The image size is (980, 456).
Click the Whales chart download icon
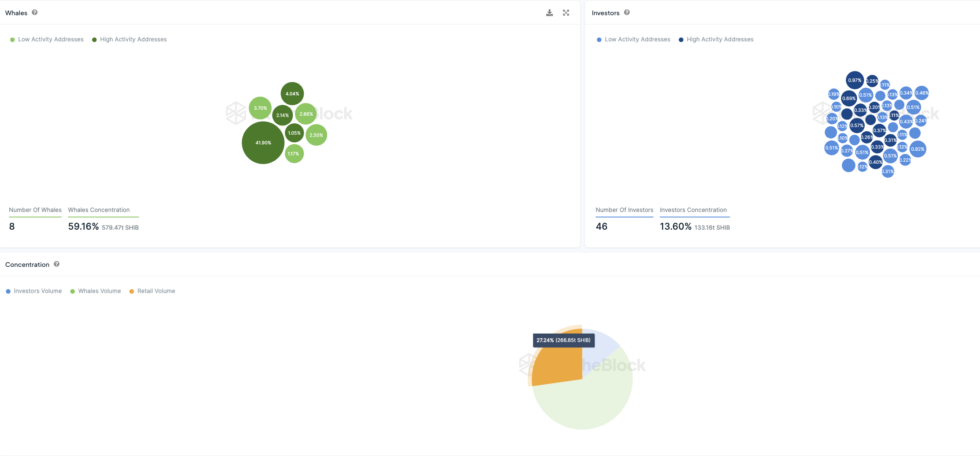[x=549, y=13]
